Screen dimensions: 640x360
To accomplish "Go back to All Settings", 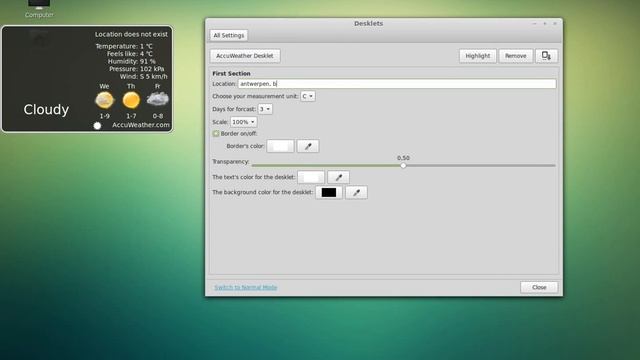I will coord(229,36).
